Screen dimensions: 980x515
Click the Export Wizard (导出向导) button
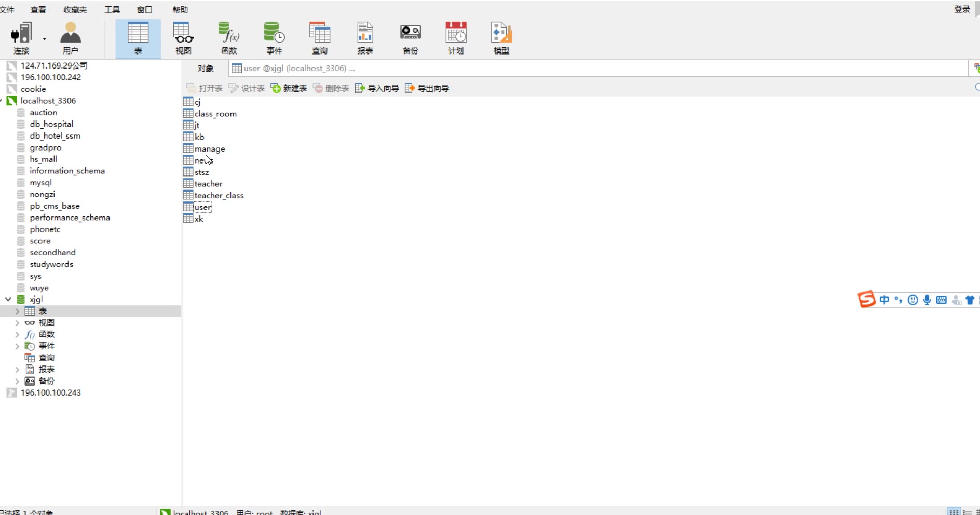[427, 88]
